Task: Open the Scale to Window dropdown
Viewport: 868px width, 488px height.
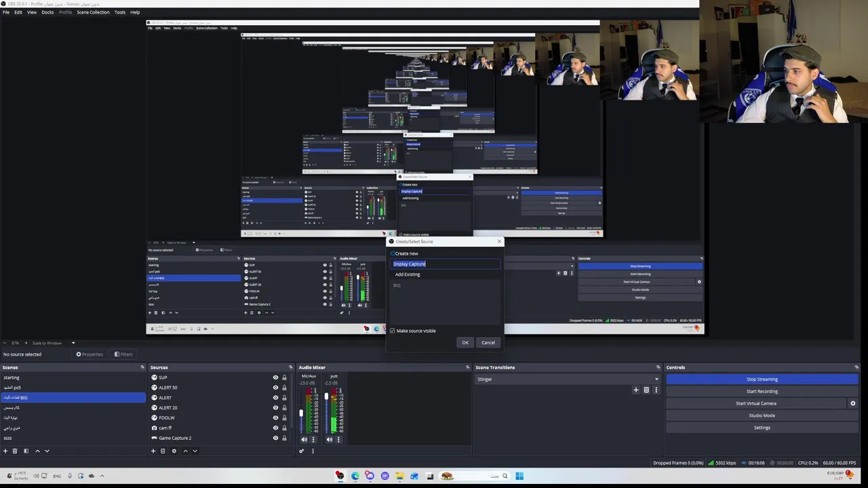Action: coord(53,343)
